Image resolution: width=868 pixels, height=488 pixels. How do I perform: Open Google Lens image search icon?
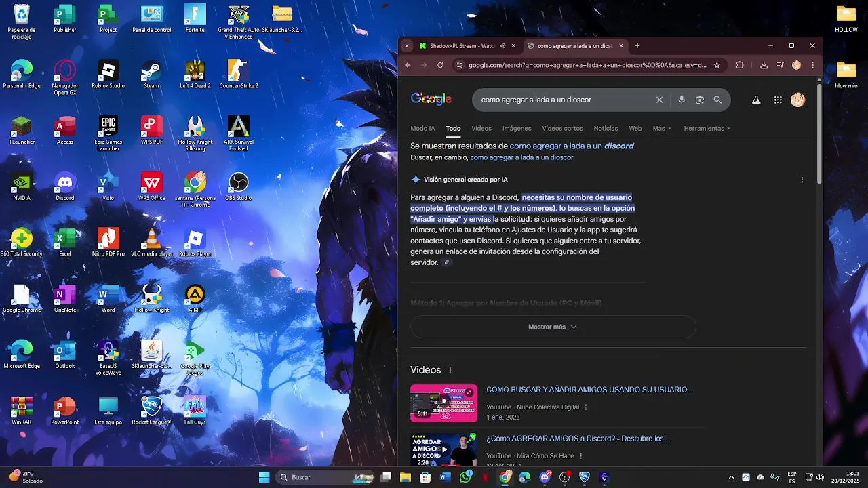tap(700, 100)
